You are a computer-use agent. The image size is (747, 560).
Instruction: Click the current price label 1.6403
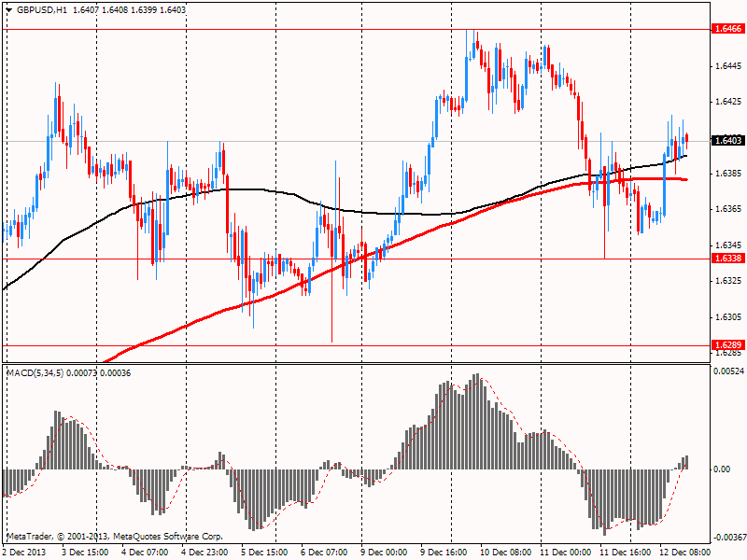tap(728, 141)
